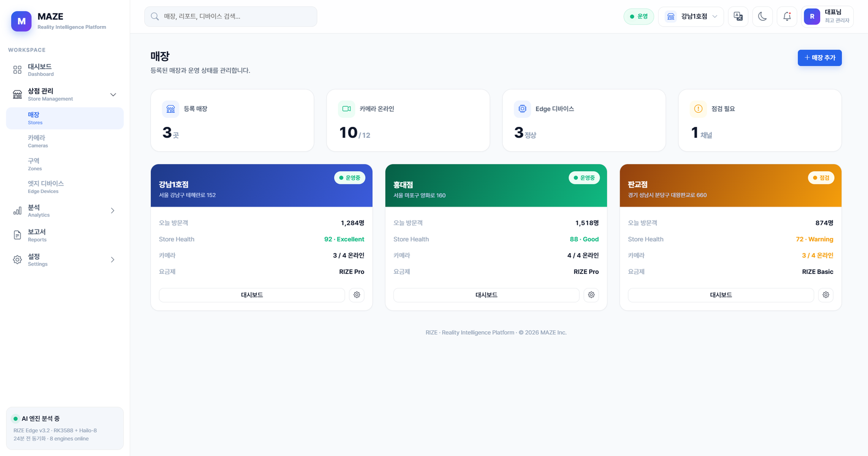Click the settings gear icon in sidebar
Image resolution: width=868 pixels, height=456 pixels.
(x=17, y=260)
